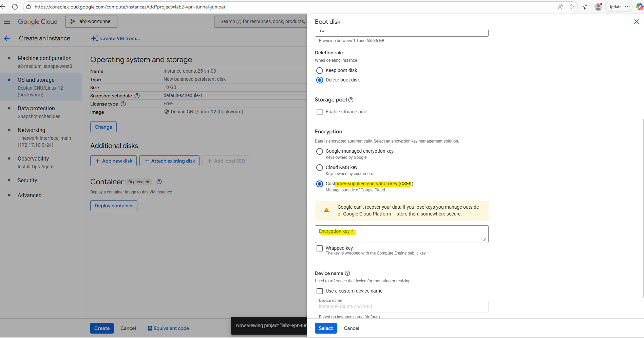Open License type help icon

coord(123,104)
